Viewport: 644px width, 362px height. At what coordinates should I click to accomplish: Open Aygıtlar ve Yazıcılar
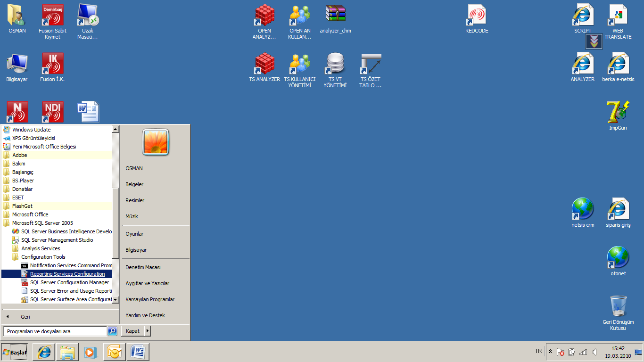pos(156,283)
